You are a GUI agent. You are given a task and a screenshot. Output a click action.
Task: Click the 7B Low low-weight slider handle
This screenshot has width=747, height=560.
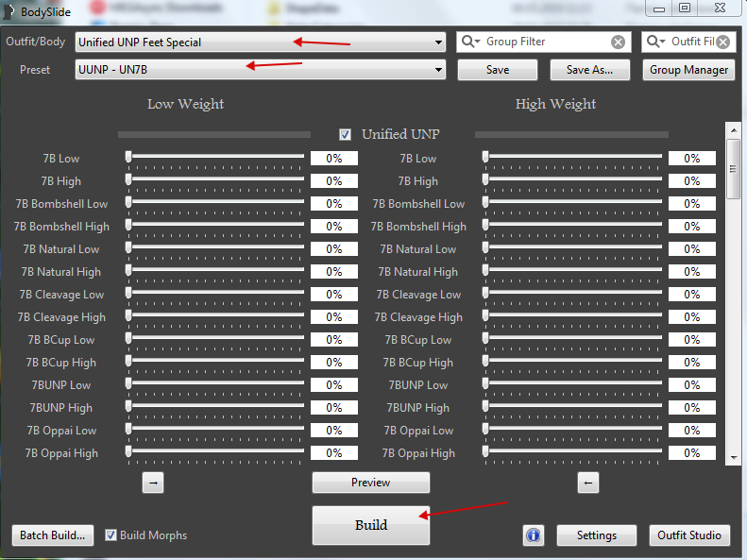tap(129, 158)
